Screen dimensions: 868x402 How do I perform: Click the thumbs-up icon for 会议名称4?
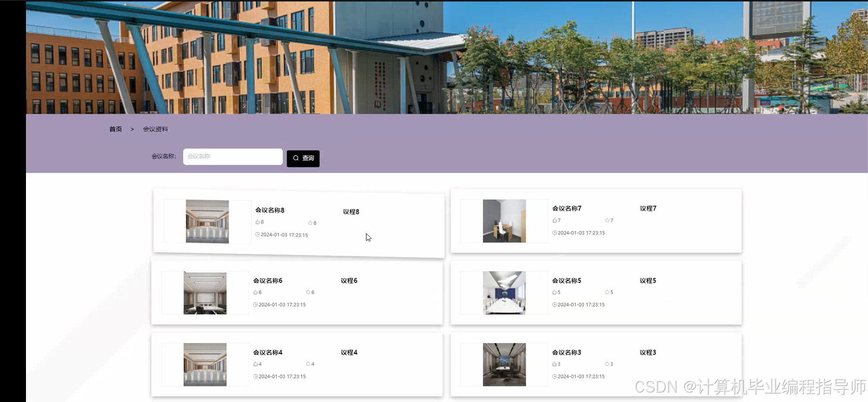[255, 364]
